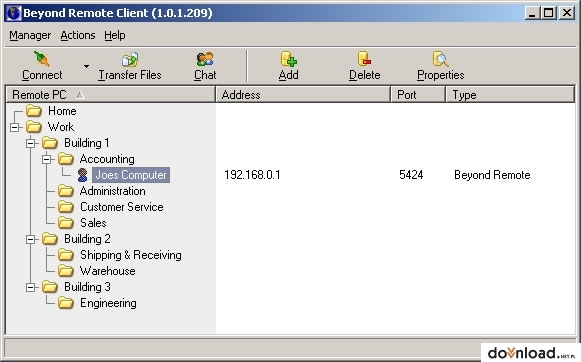
Task: Click the Add remote PC icon
Action: tap(289, 59)
